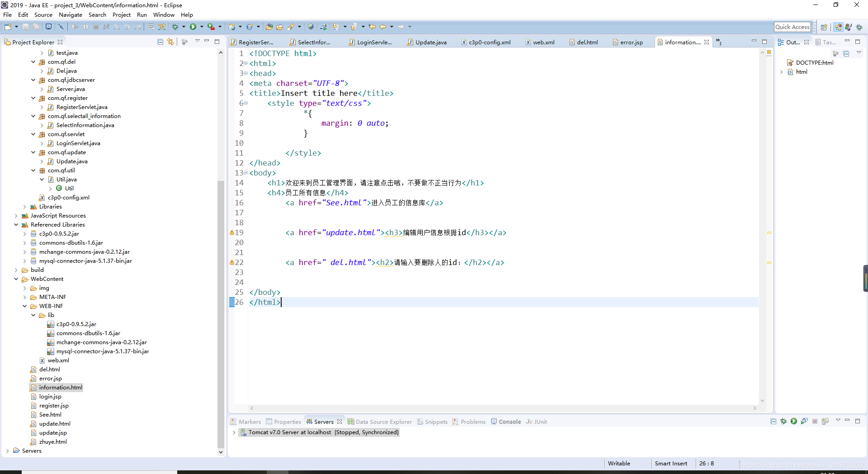This screenshot has height=474, width=868.
Task: Toggle Link with Editor in Project Explorer
Action: 170,42
